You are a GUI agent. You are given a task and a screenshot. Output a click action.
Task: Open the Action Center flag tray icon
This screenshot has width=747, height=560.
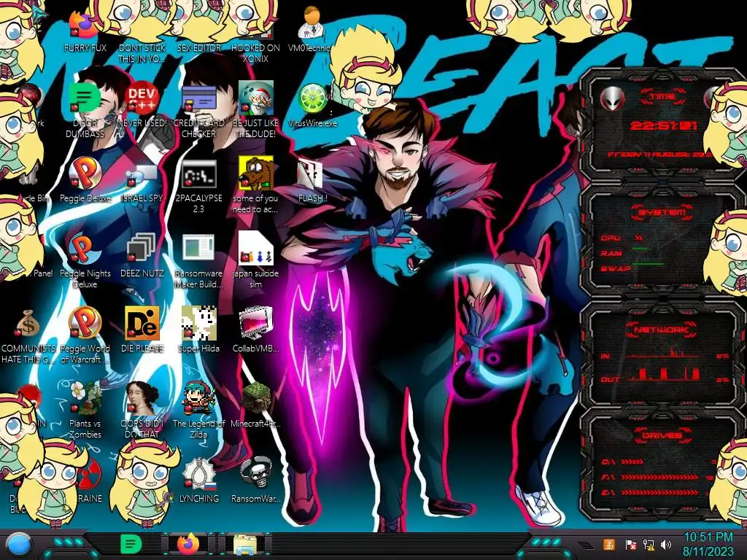point(631,544)
